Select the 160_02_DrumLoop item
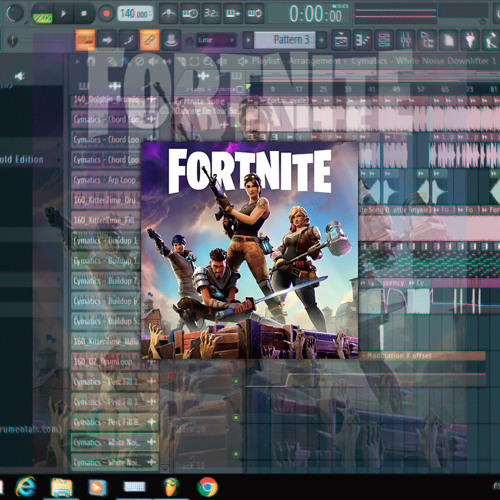The width and height of the screenshot is (500, 500). [114, 361]
